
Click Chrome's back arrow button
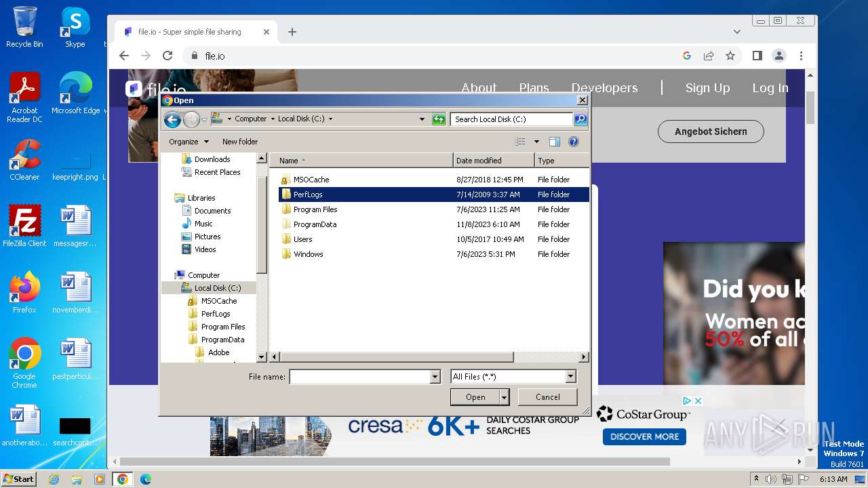123,56
